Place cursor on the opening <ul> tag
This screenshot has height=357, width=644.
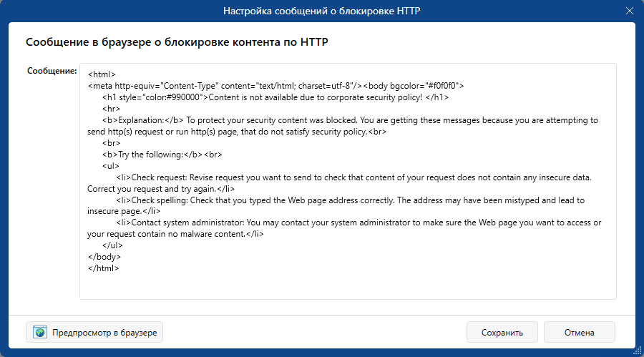click(110, 166)
